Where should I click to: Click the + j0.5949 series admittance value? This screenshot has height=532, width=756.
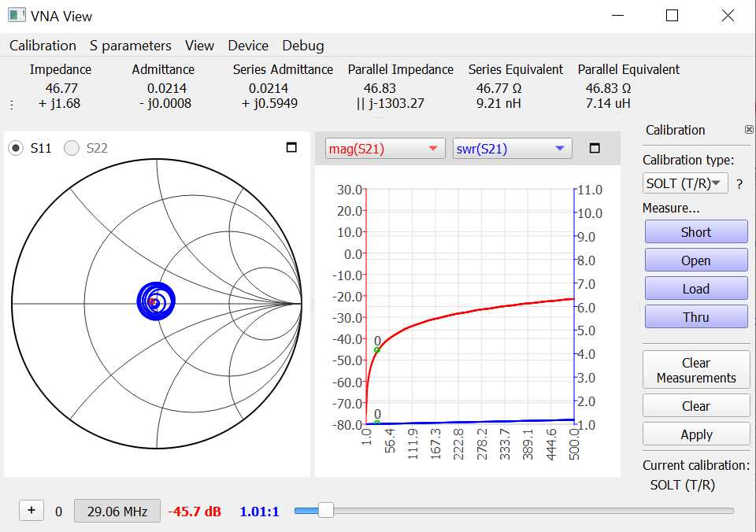[269, 103]
